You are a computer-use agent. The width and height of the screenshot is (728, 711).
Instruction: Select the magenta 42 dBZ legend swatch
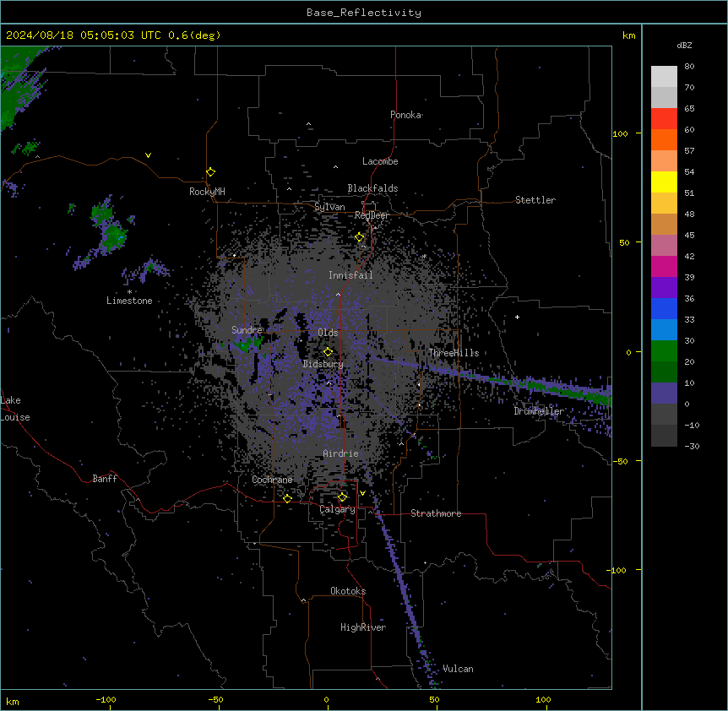tap(664, 266)
